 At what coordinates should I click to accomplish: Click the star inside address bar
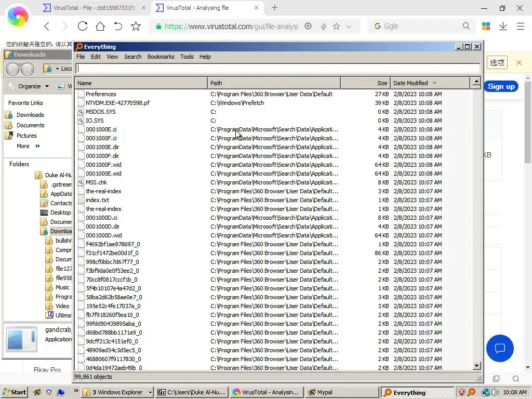[336, 26]
